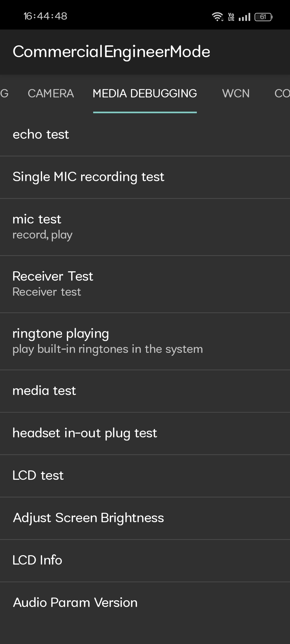This screenshot has width=290, height=644.
Task: Open ringtone playing option
Action: (145, 341)
